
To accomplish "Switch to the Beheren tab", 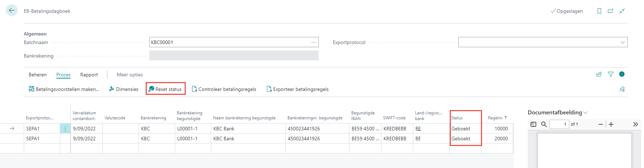I will click(38, 75).
